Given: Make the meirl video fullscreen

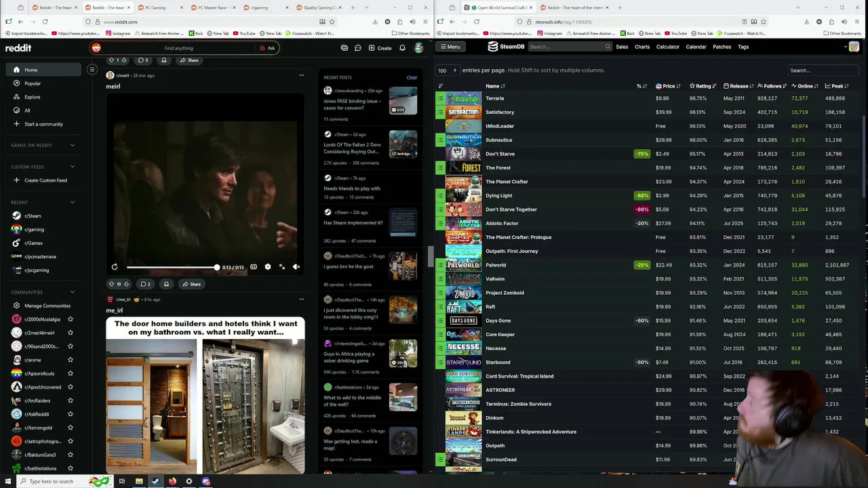Looking at the screenshot, I should (x=282, y=267).
